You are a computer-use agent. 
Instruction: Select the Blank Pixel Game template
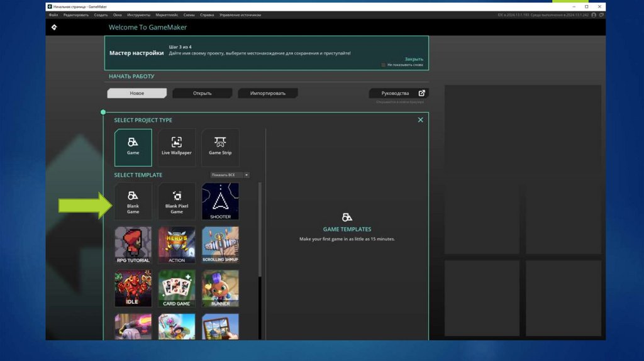coord(177,201)
